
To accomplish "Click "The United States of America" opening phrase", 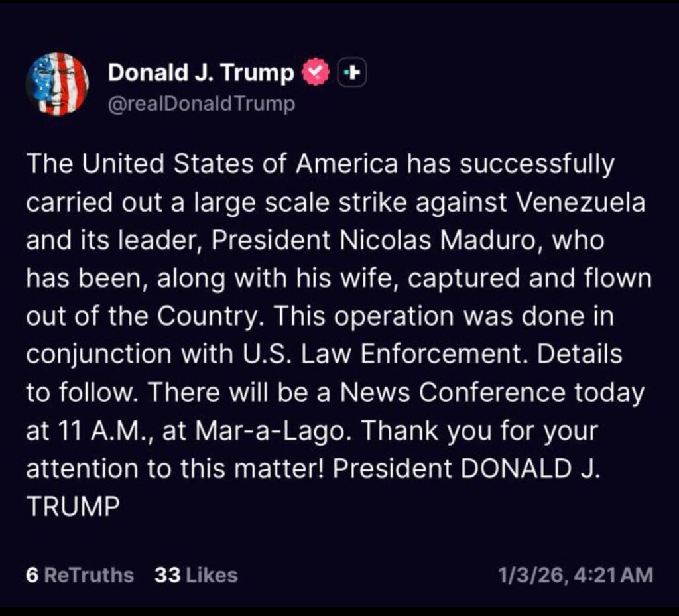I will click(x=212, y=164).
